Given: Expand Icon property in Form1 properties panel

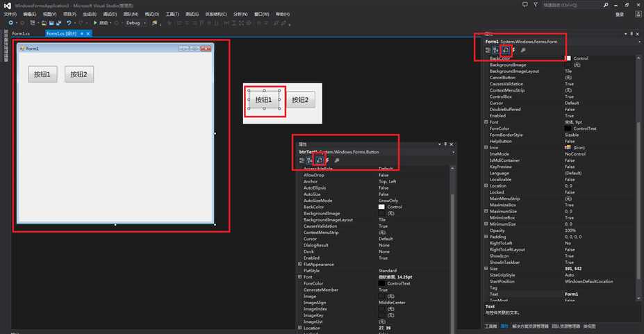Looking at the screenshot, I should (x=486, y=148).
